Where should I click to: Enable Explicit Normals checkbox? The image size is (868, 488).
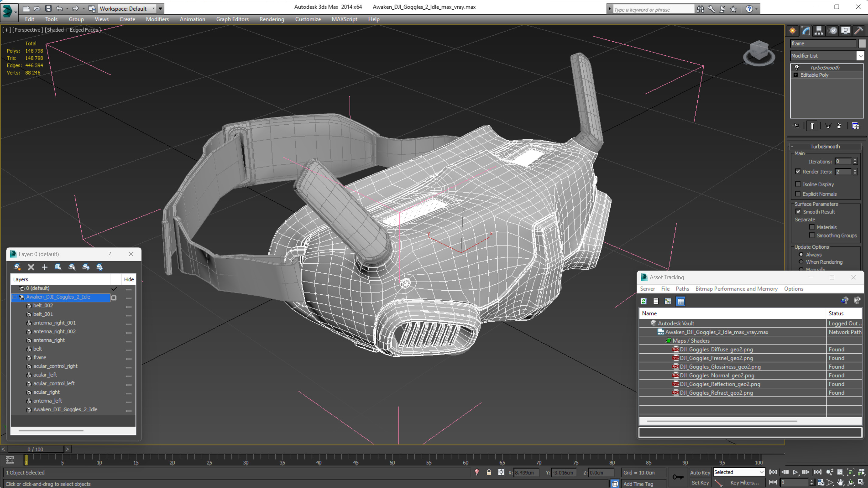pos(798,194)
